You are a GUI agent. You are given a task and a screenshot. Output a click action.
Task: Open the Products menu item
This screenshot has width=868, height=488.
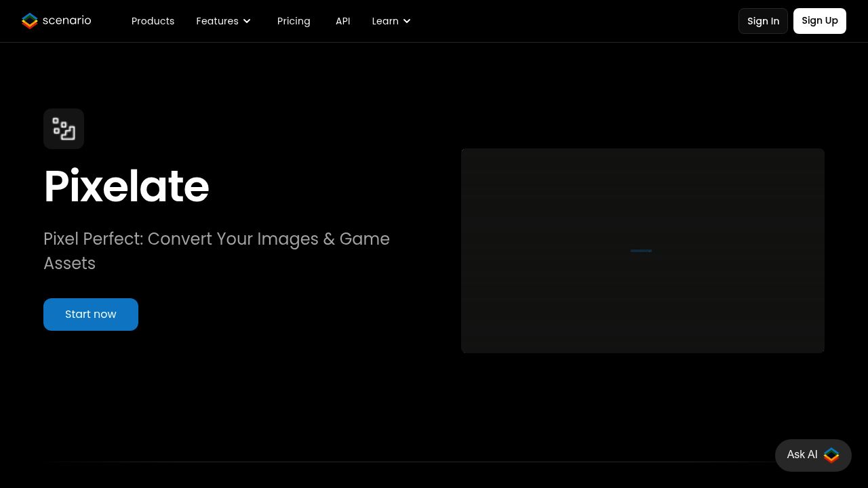tap(153, 21)
